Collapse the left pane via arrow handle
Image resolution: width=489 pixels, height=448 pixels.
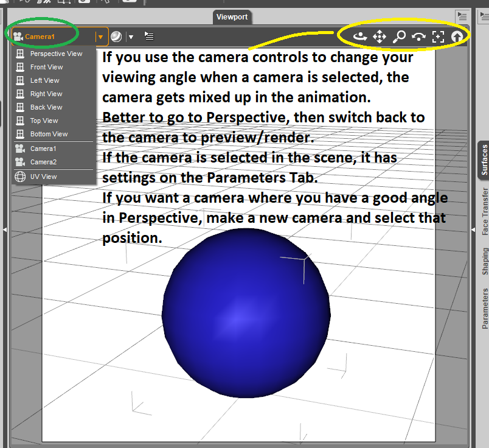point(5,229)
